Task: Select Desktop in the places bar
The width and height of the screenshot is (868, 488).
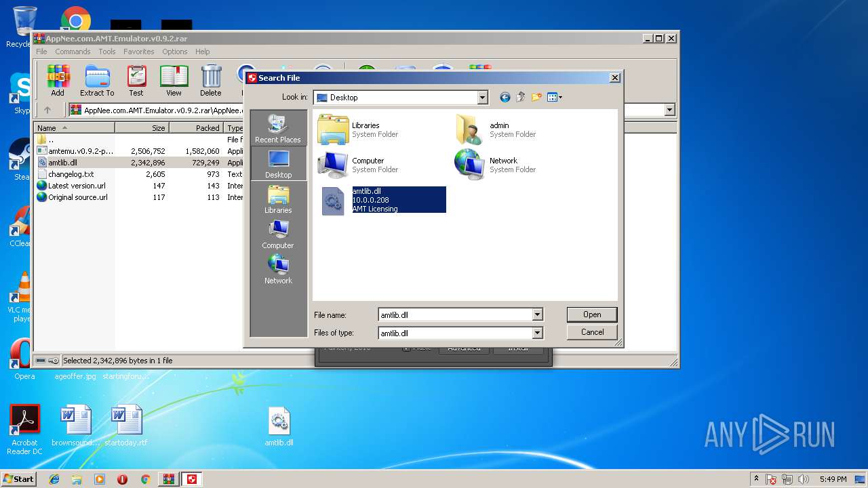Action: click(x=278, y=164)
